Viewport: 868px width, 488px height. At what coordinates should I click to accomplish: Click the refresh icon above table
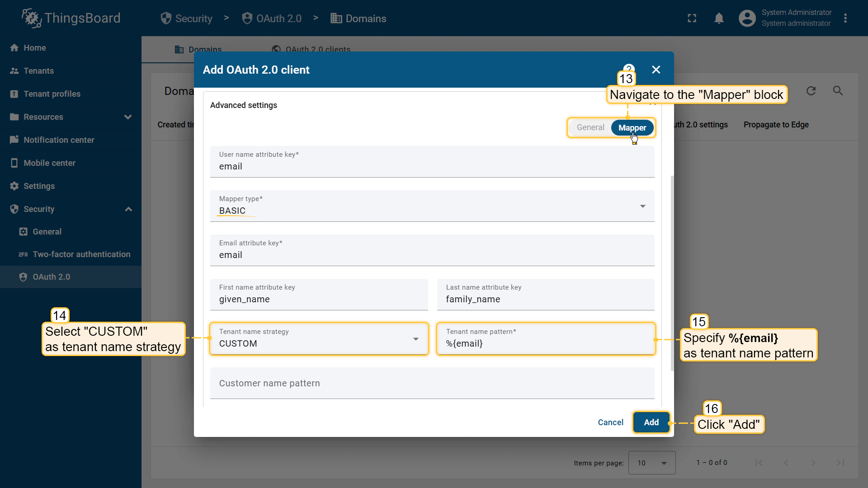[x=811, y=91]
